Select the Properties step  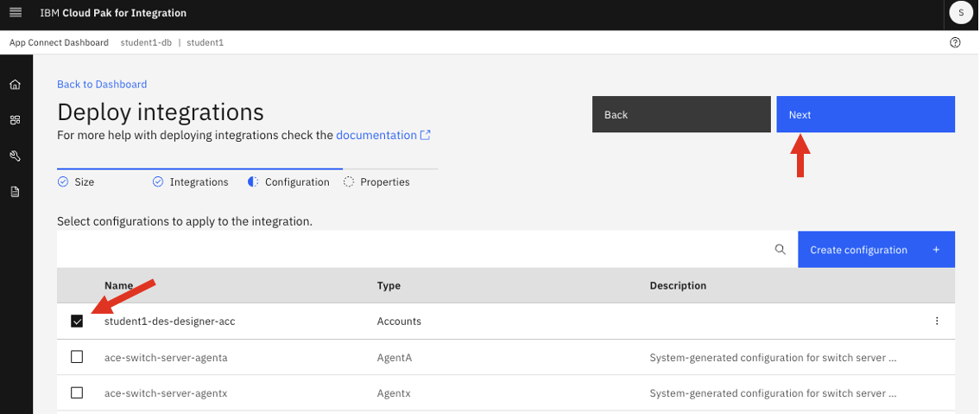pos(376,182)
